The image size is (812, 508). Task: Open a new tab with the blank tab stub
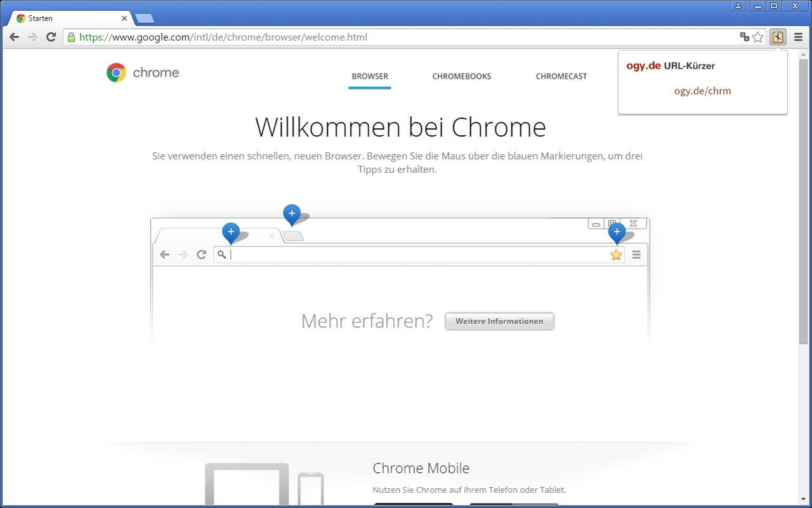tap(143, 18)
